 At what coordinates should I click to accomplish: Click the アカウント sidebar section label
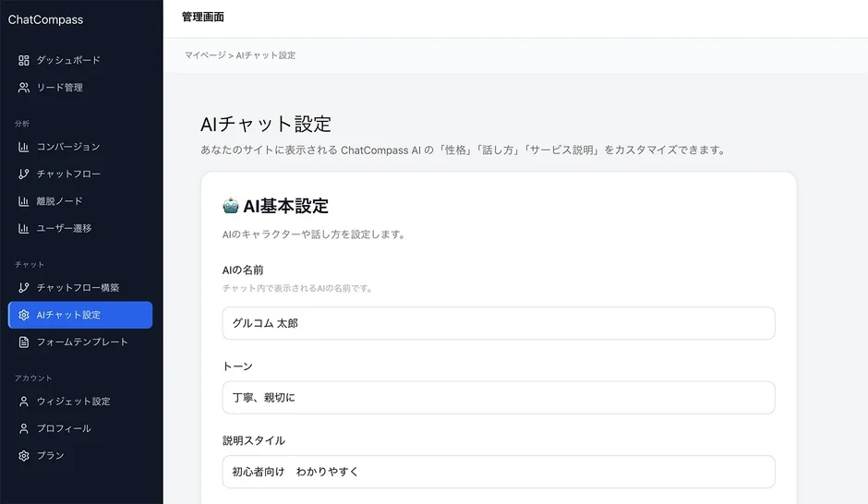tap(33, 378)
